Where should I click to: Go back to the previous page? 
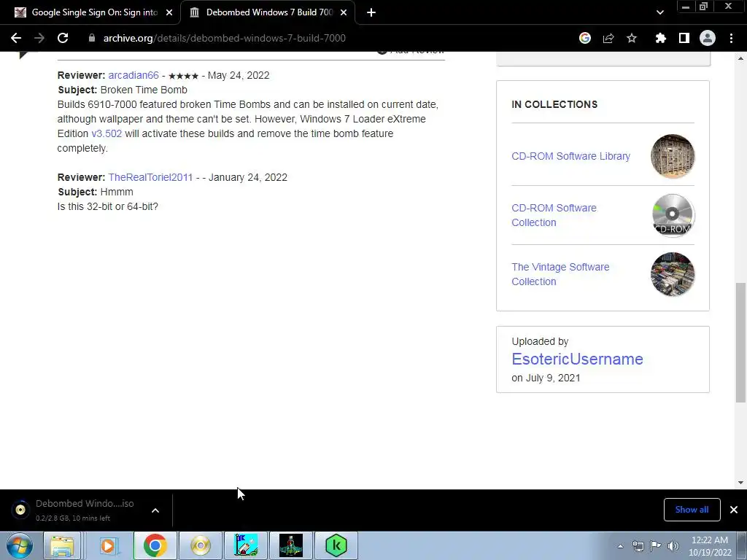16,38
